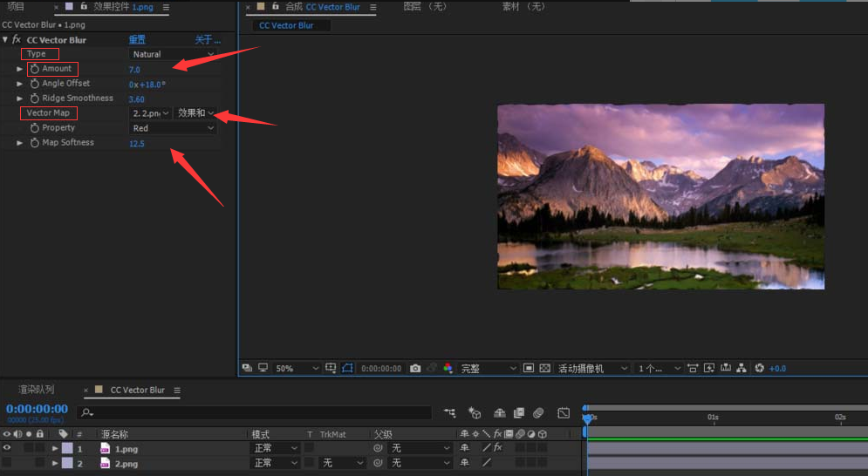Toggle the CC Vector Blur fx enable icon

coord(17,40)
